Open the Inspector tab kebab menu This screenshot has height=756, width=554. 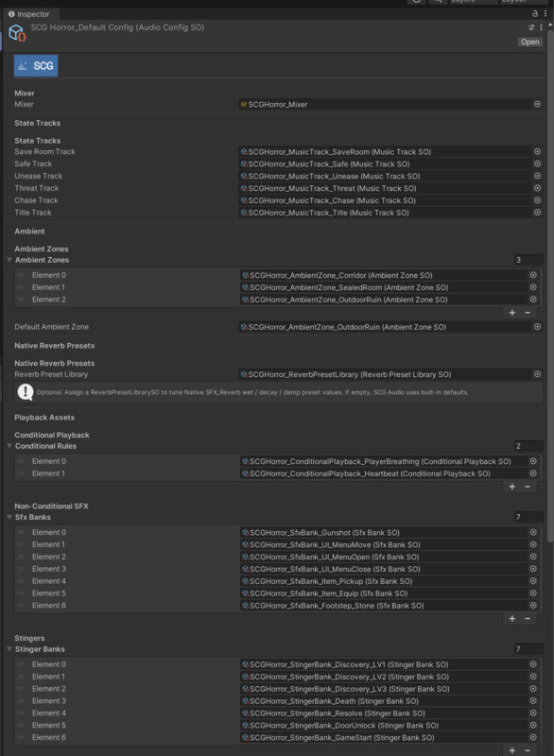545,13
